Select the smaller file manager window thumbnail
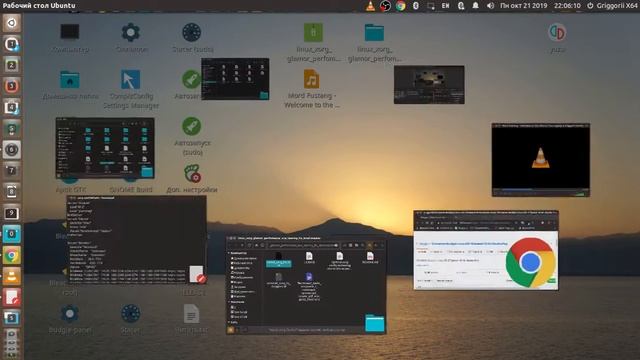Viewport: 640px width, 360px height. [235, 79]
